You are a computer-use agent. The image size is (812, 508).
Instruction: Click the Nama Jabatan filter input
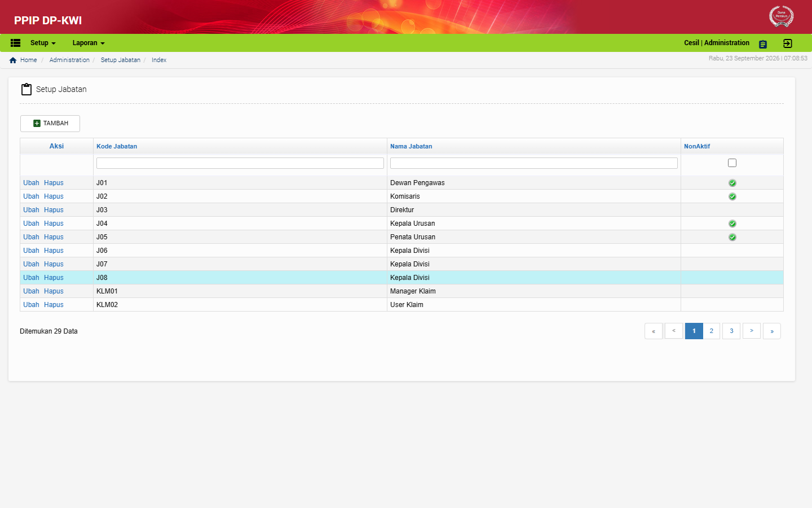click(534, 163)
